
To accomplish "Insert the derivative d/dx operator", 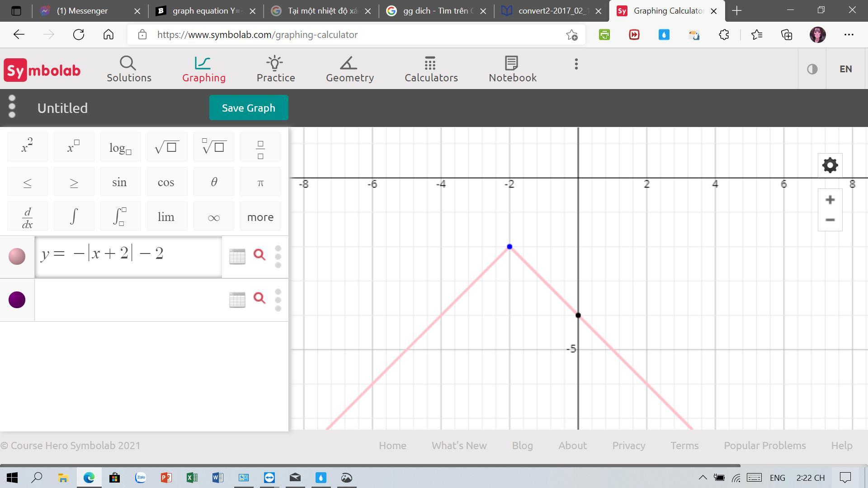I will click(27, 217).
